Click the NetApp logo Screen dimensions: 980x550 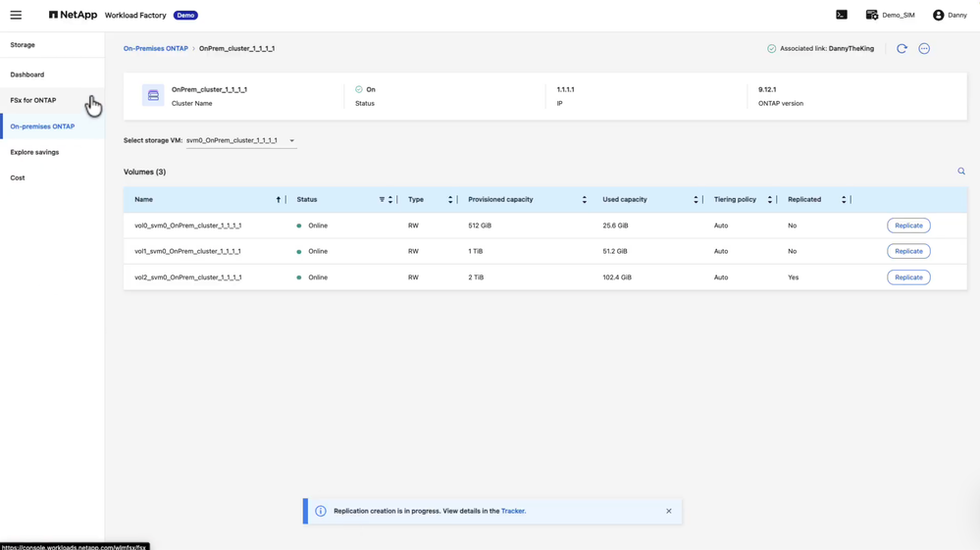coord(73,15)
